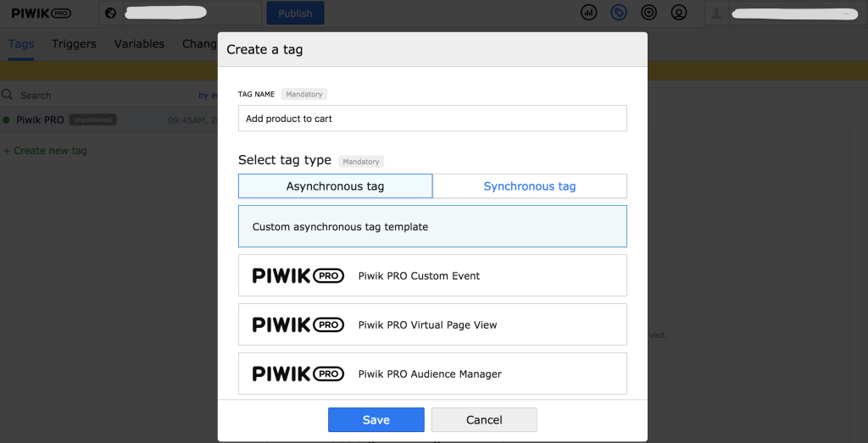Click the Create new tag link
The image size is (868, 443).
coord(45,151)
